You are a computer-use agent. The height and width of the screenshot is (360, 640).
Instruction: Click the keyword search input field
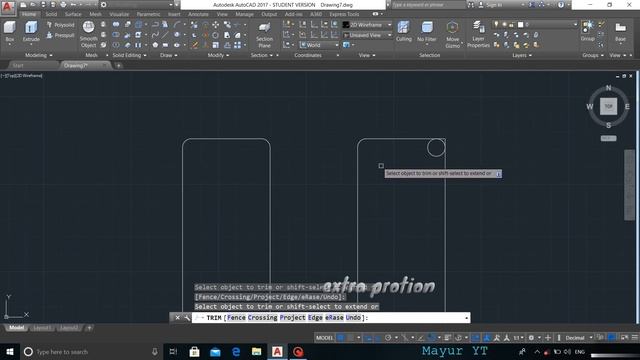pyautogui.click(x=429, y=5)
